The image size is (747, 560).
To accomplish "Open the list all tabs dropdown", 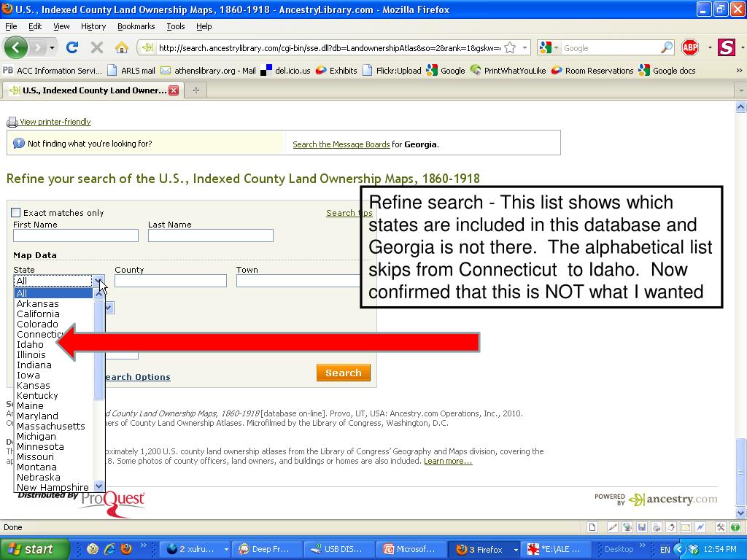I will click(741, 90).
